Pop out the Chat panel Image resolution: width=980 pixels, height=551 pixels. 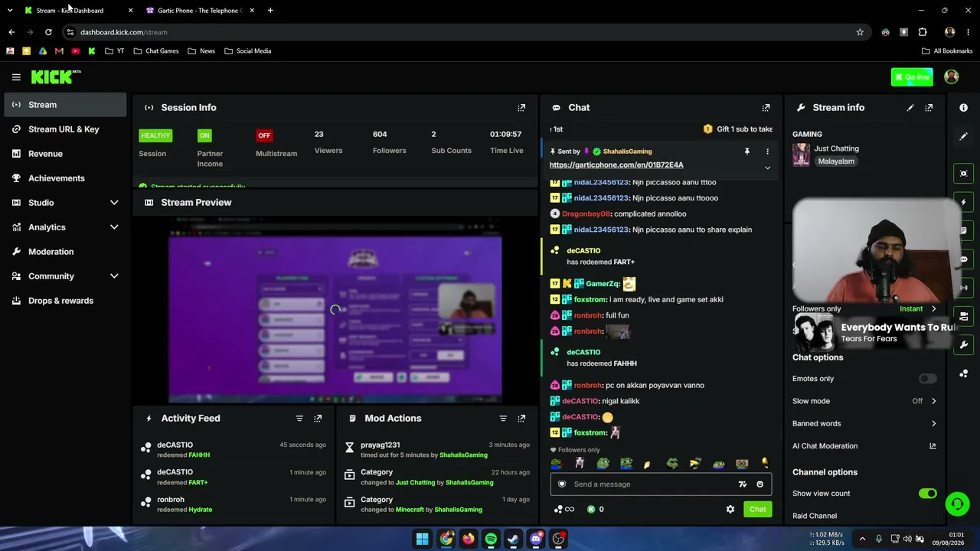(766, 108)
